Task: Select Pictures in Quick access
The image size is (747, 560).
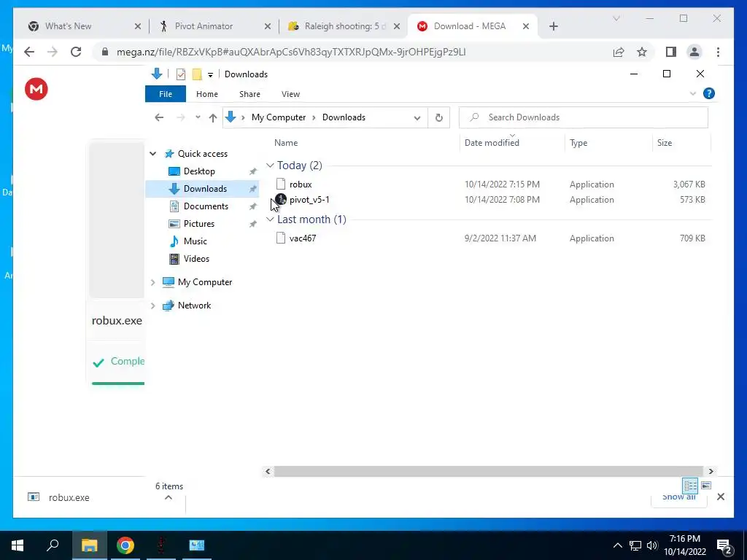Action: tap(198, 224)
